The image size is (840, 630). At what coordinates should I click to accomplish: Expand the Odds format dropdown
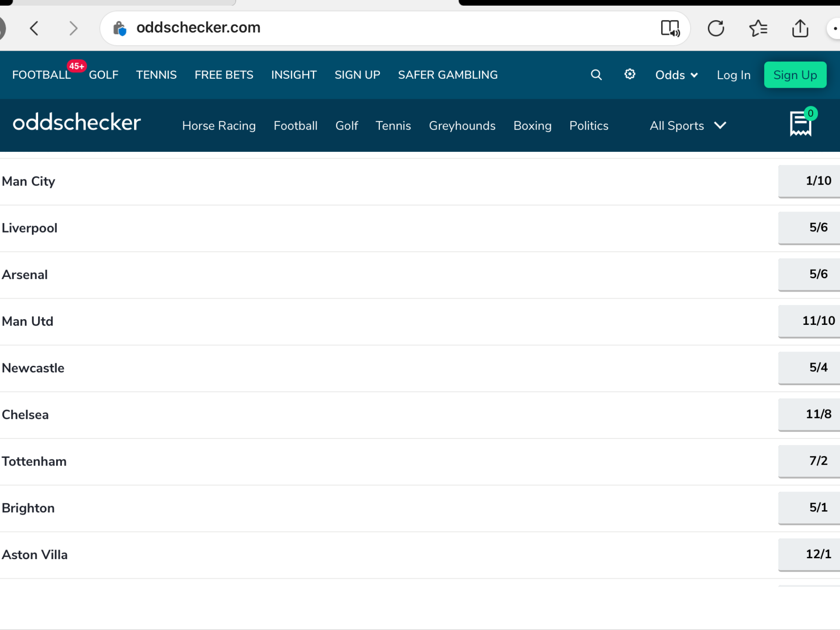click(676, 75)
